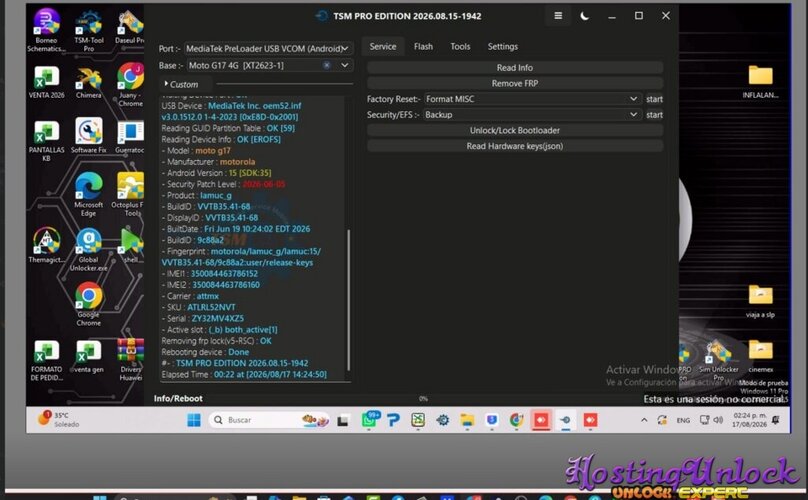808x500 pixels.
Task: Launch Chimera desktop shortcut
Action: [x=89, y=82]
